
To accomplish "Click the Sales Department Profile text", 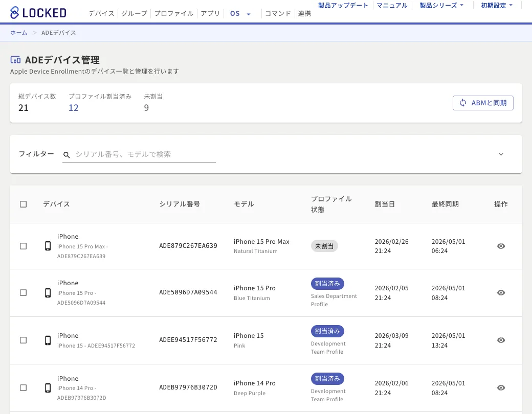I will (334, 300).
